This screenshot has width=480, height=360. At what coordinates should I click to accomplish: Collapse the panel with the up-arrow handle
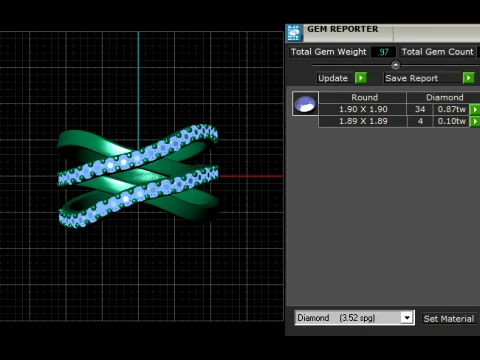click(x=395, y=65)
